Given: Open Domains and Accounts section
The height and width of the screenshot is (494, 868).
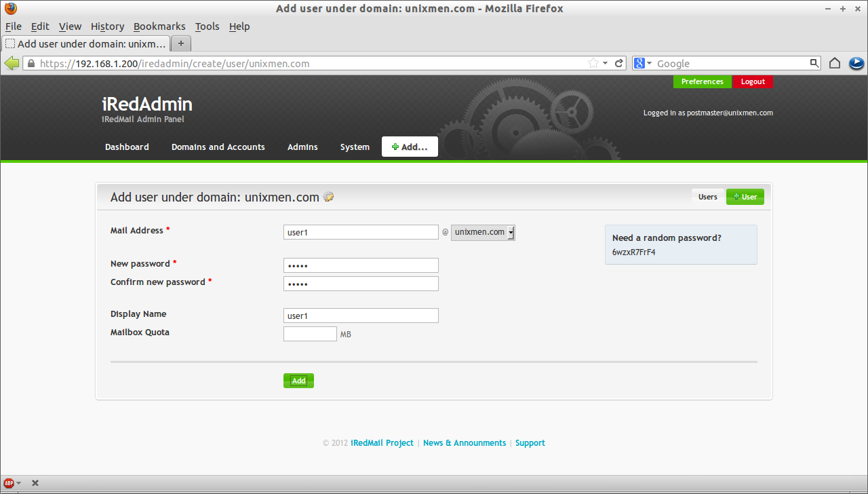Looking at the screenshot, I should point(218,147).
